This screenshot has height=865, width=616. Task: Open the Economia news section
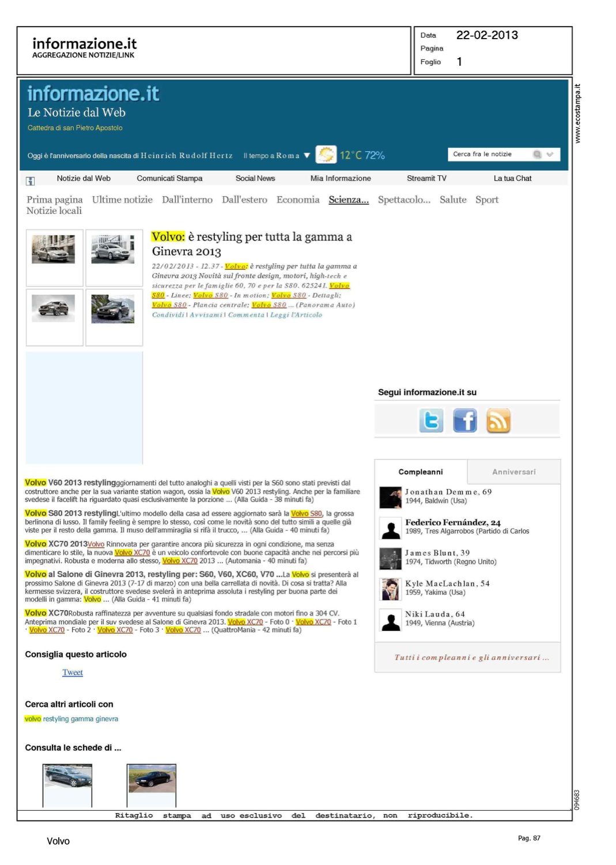tap(297, 200)
